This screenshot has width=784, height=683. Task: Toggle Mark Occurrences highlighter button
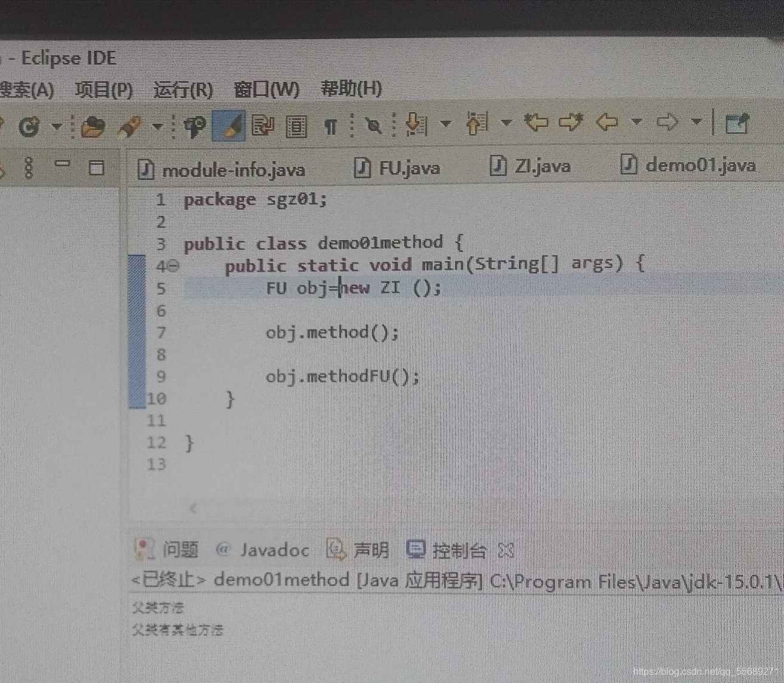pyautogui.click(x=229, y=126)
